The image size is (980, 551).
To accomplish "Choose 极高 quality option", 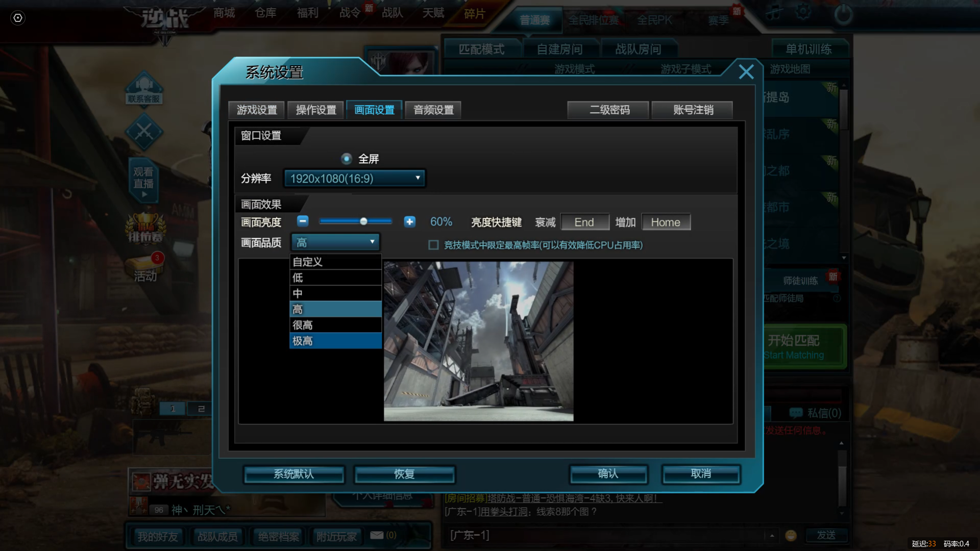I will click(x=335, y=341).
